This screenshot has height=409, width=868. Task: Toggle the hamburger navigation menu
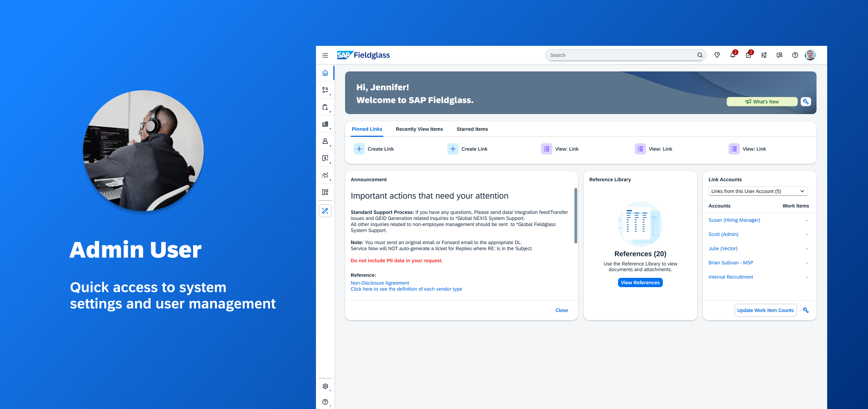click(325, 55)
